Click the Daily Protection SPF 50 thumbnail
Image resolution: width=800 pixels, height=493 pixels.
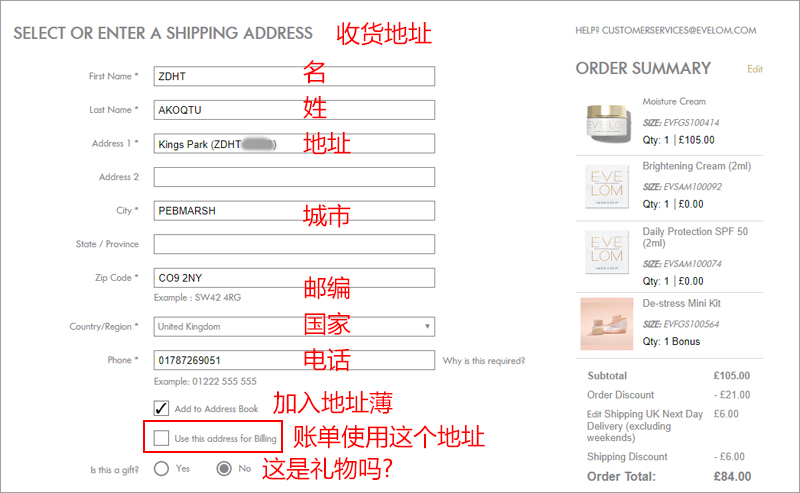tap(607, 252)
